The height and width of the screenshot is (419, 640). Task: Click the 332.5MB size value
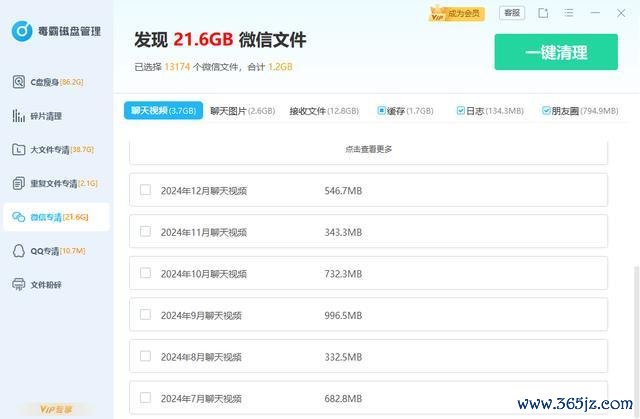pyautogui.click(x=343, y=357)
